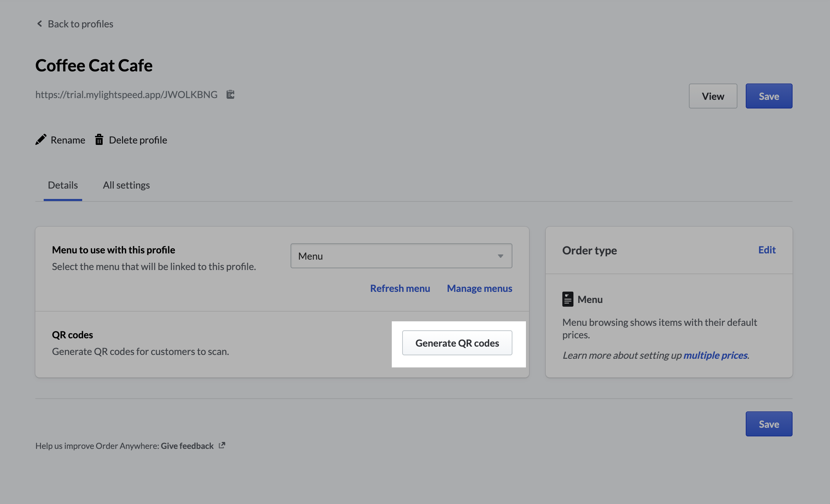
Task: Click the back chevron arrow icon
Action: click(x=40, y=24)
